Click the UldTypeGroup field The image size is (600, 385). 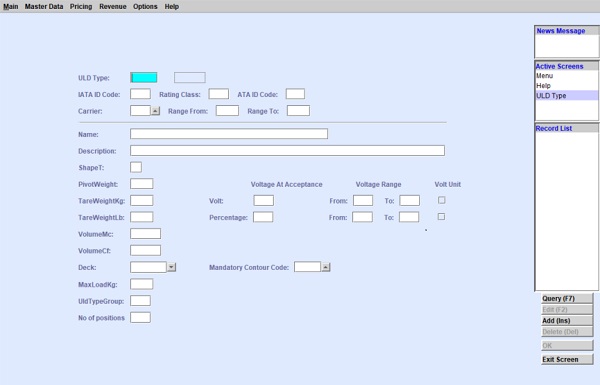tap(140, 301)
